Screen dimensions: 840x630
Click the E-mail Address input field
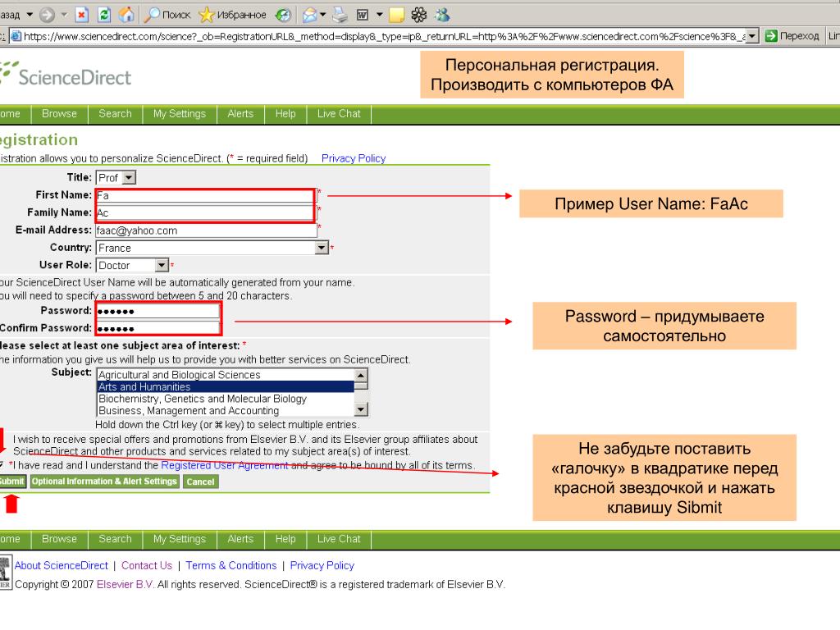[206, 231]
